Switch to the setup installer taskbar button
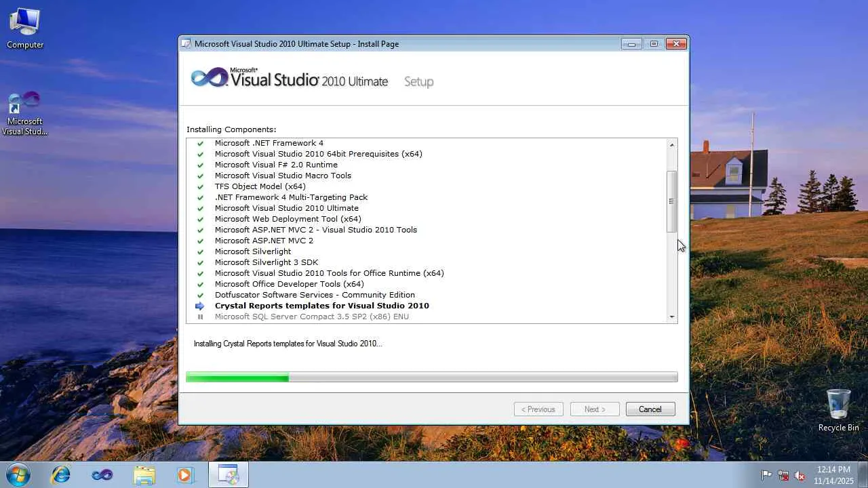The height and width of the screenshot is (488, 868). point(229,474)
